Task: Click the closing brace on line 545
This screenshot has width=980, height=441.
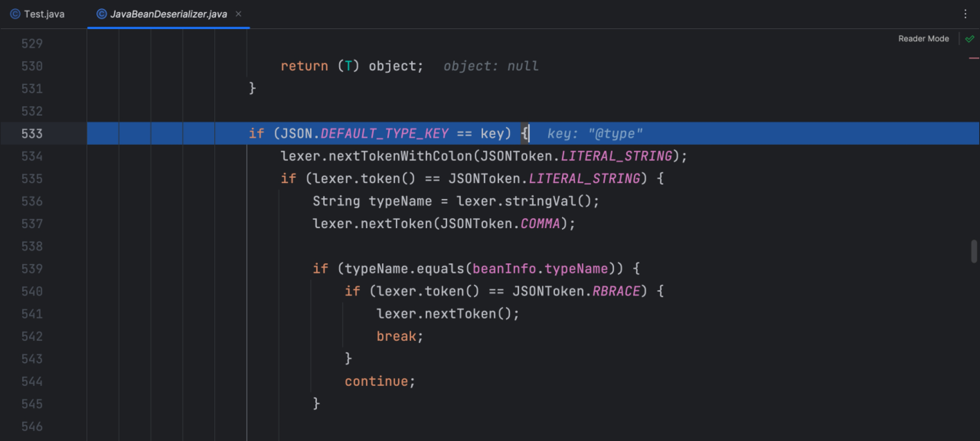Action: click(x=316, y=404)
